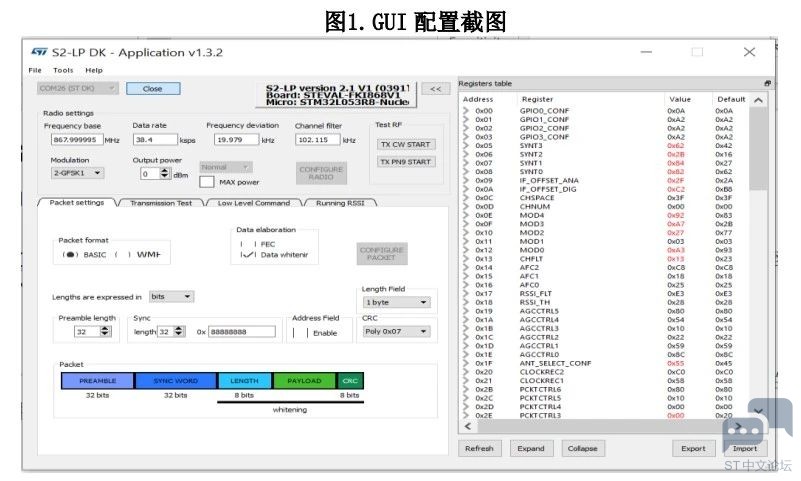The height and width of the screenshot is (481, 801).
Task: Click the PREAMBLE packet block
Action: tap(98, 381)
